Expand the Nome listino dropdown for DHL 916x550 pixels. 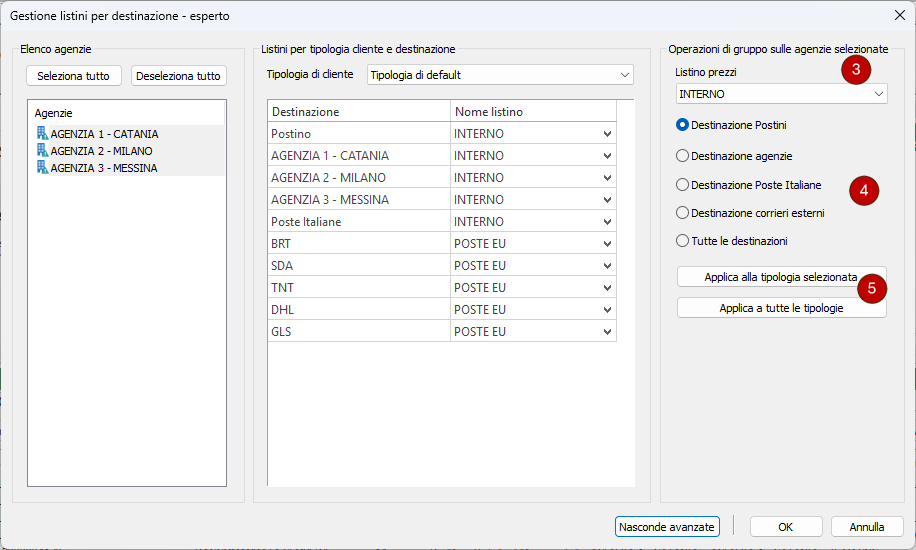[x=607, y=310]
